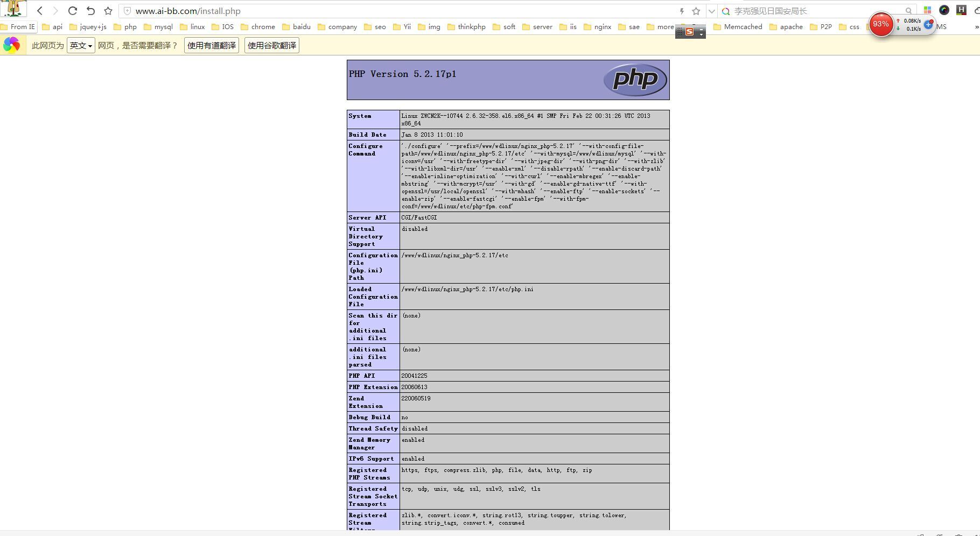
Task: Open the colorful apps grid extension
Action: 927,10
